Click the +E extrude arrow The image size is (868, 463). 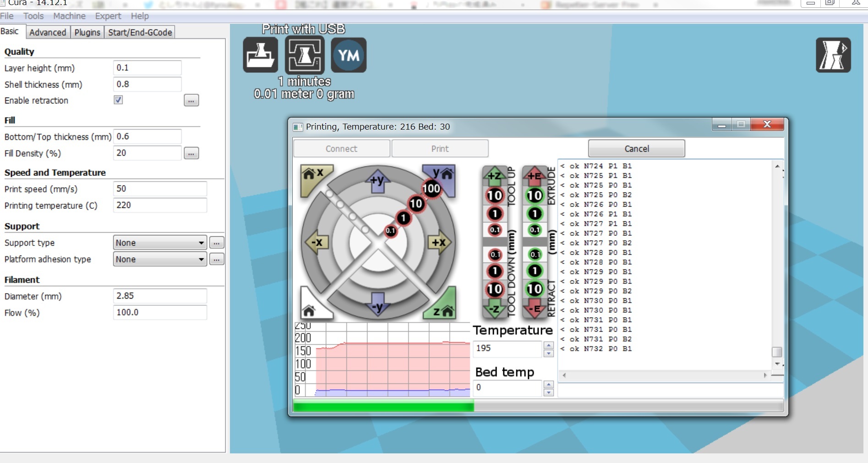535,175
